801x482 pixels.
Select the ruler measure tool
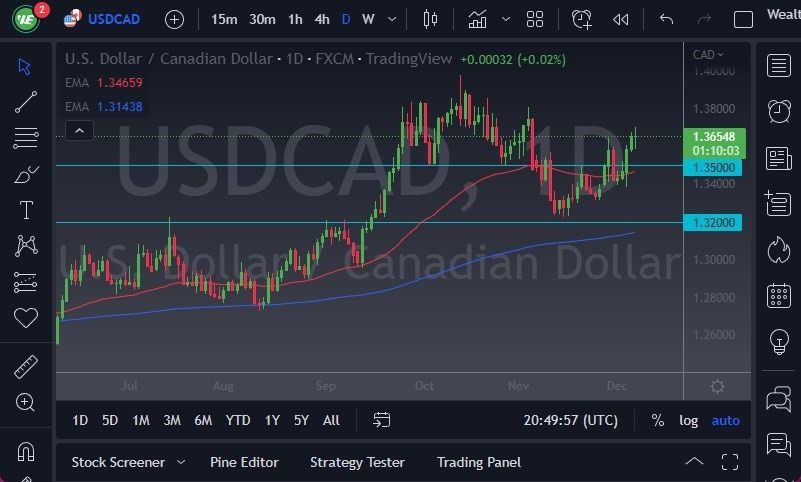(x=26, y=367)
